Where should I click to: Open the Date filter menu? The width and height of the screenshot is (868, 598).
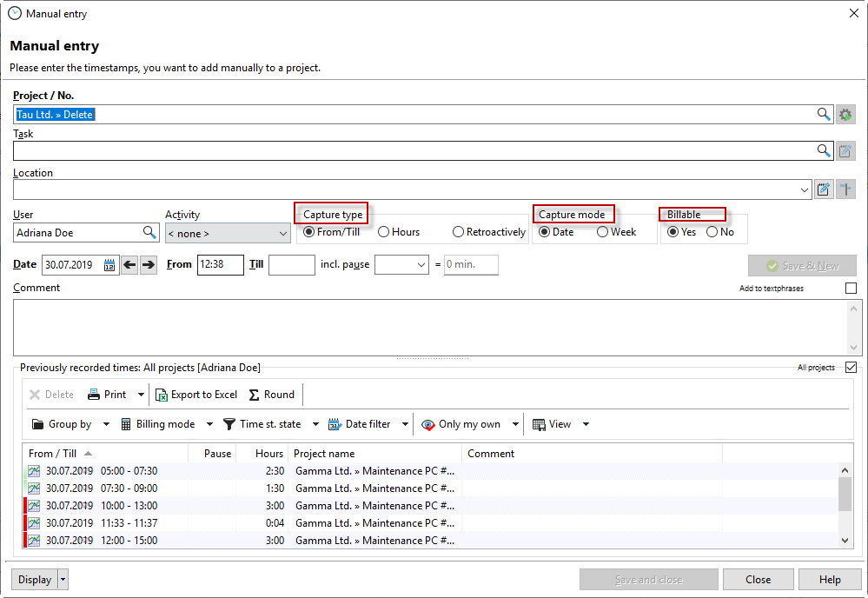[368, 424]
